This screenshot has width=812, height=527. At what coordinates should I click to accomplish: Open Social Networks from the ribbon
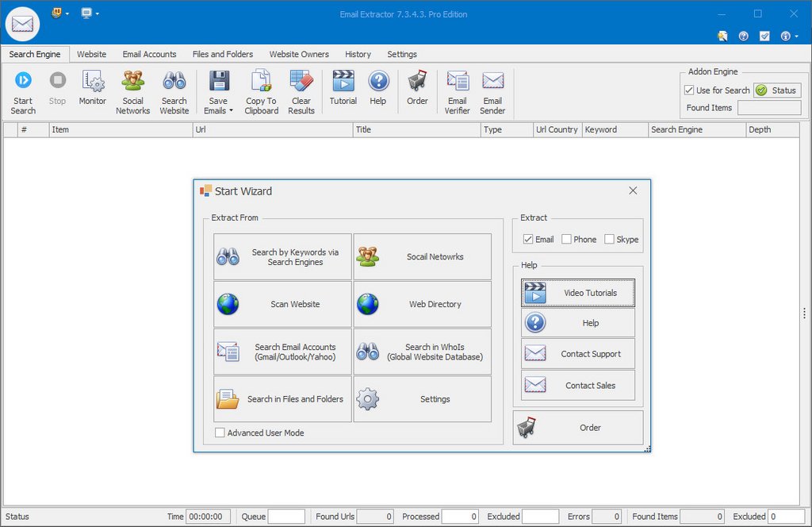[x=132, y=92]
